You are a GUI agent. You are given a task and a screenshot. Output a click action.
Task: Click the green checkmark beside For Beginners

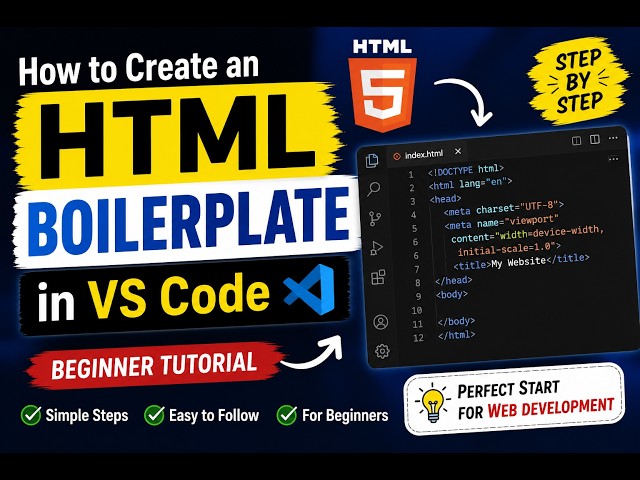[x=287, y=415]
